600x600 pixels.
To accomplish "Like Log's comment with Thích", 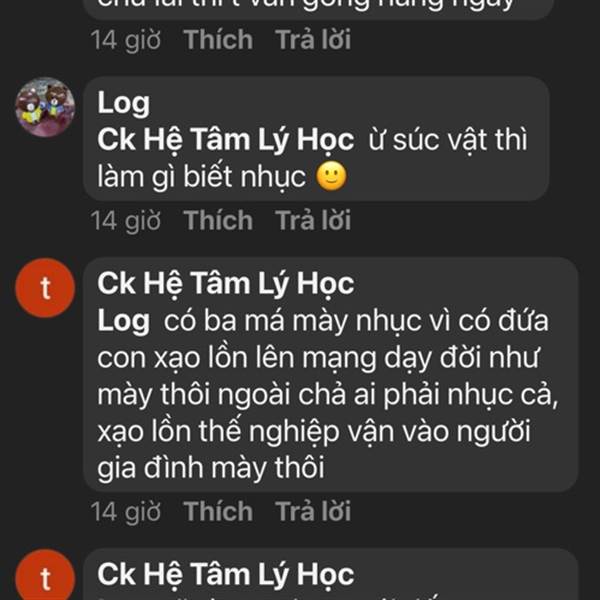I will pyautogui.click(x=218, y=220).
